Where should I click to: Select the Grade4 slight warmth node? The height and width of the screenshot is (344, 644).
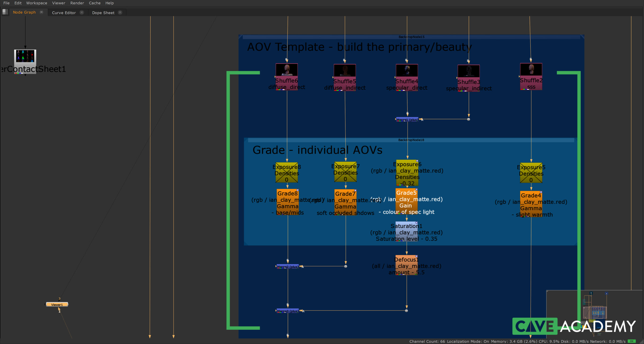click(x=531, y=204)
